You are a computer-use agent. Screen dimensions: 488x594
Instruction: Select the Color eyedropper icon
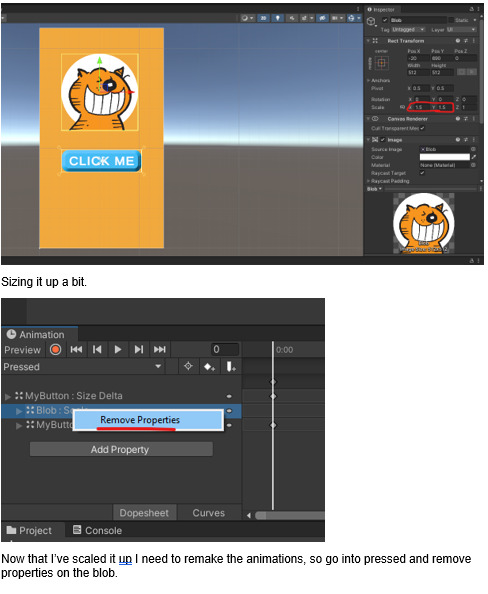point(474,157)
